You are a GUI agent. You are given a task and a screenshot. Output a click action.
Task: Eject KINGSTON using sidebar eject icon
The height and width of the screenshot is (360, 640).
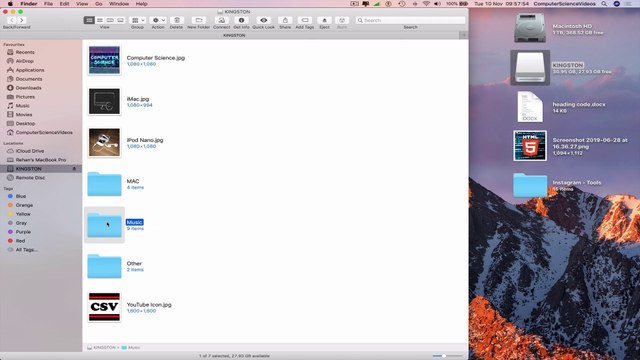[74, 169]
